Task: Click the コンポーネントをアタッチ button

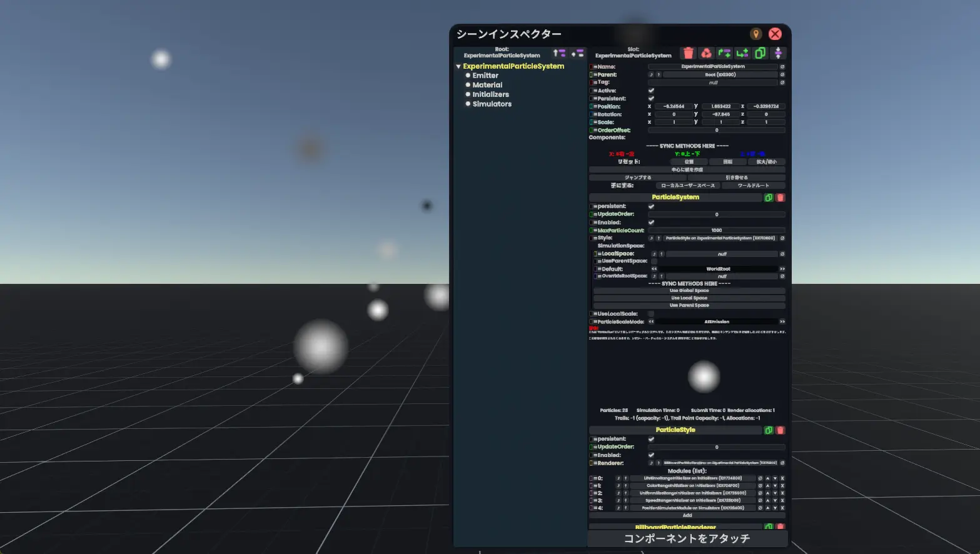Action: 687,538
